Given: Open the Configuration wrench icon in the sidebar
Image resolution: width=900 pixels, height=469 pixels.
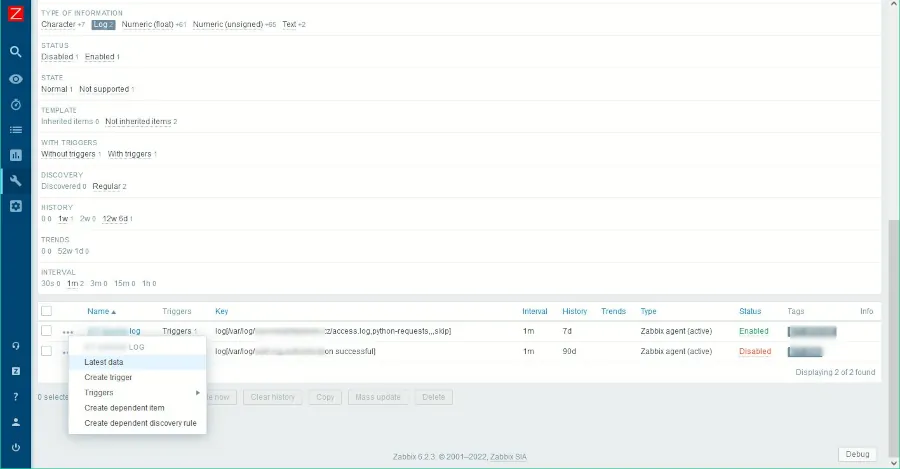Looking at the screenshot, I should (15, 181).
